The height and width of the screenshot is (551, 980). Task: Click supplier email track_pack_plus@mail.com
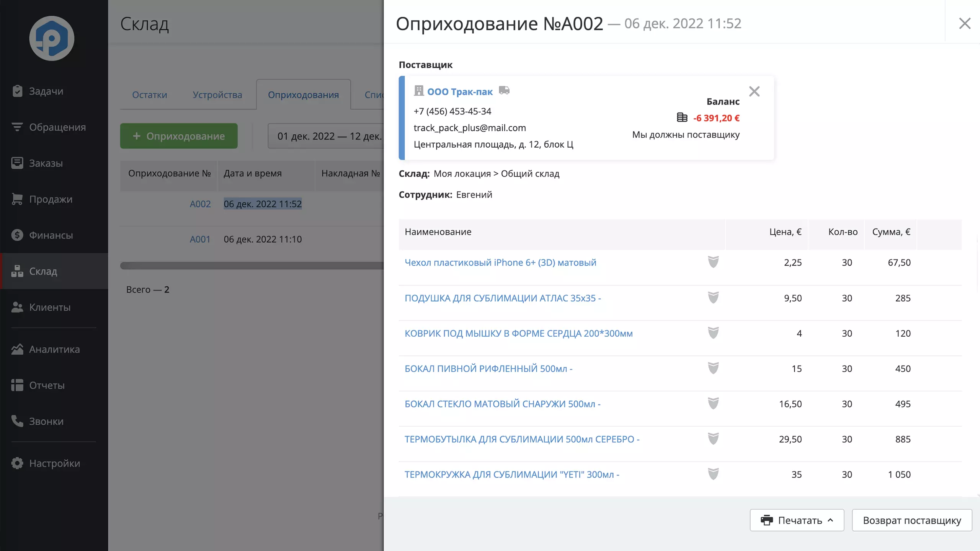470,128
